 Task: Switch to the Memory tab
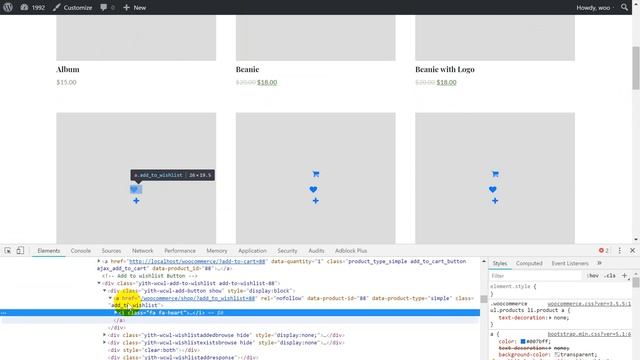coord(217,251)
